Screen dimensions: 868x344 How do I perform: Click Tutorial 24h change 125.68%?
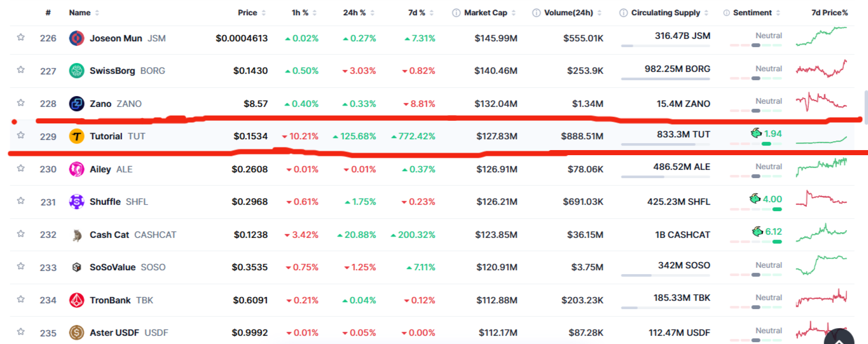tap(354, 136)
